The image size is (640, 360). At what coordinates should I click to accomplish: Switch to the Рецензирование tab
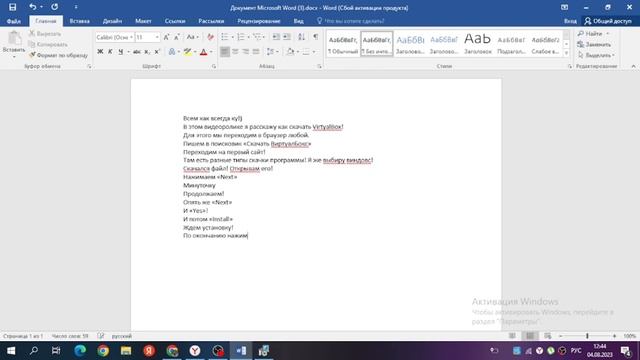click(x=259, y=21)
